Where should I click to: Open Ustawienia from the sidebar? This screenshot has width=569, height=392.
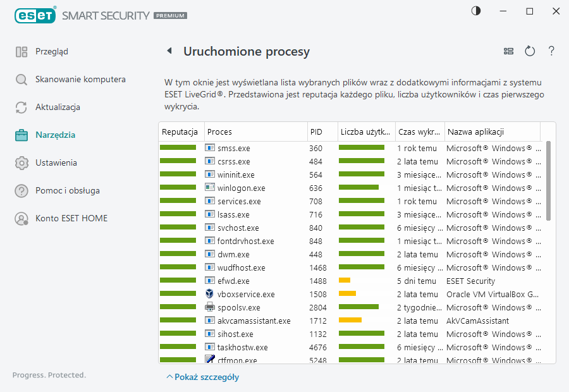(x=56, y=162)
